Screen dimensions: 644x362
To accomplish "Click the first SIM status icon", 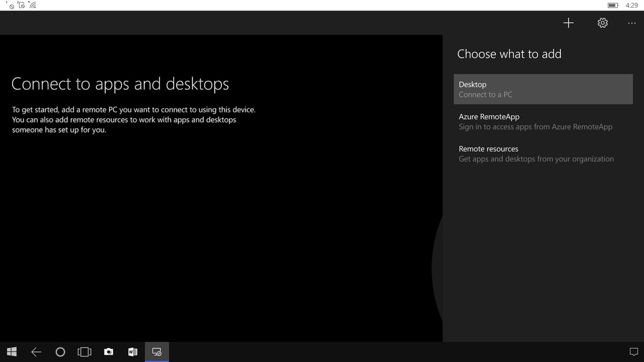I will click(x=10, y=5).
